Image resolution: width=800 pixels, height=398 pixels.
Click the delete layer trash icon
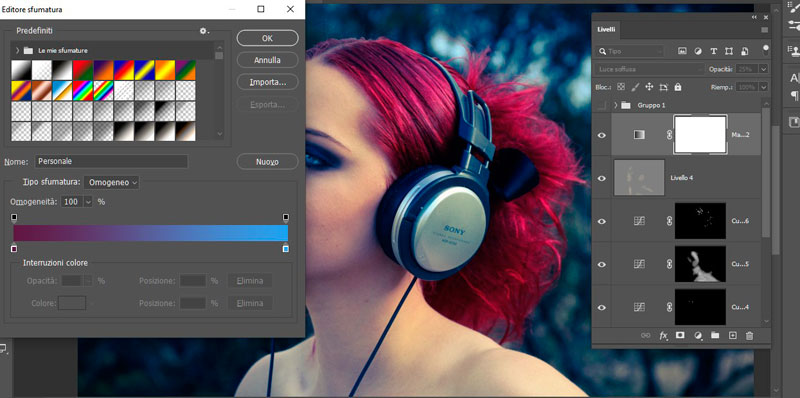click(x=749, y=335)
